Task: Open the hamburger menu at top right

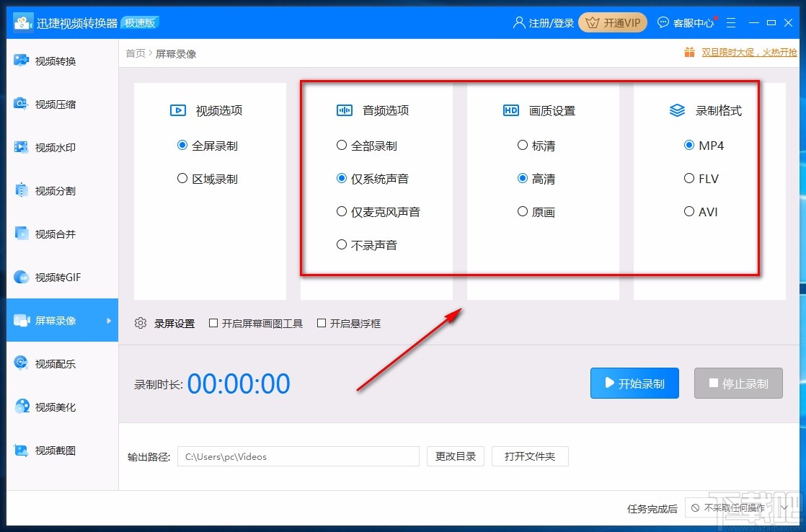Action: click(732, 22)
